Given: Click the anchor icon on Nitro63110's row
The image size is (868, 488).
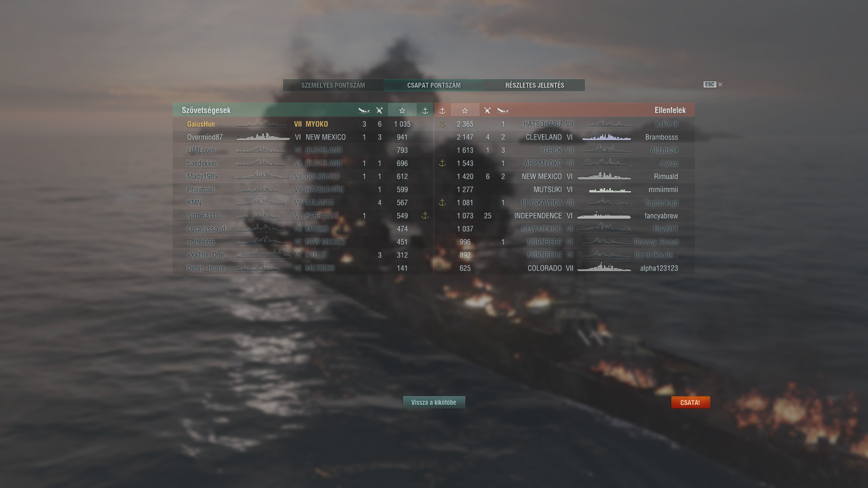Looking at the screenshot, I should tap(425, 216).
